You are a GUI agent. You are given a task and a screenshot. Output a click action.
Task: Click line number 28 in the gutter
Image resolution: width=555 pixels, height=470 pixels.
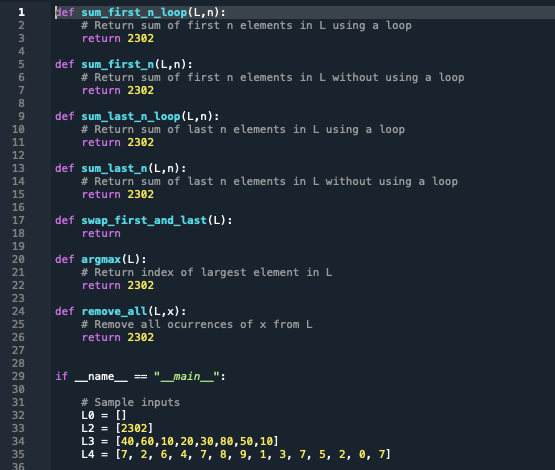(18, 363)
